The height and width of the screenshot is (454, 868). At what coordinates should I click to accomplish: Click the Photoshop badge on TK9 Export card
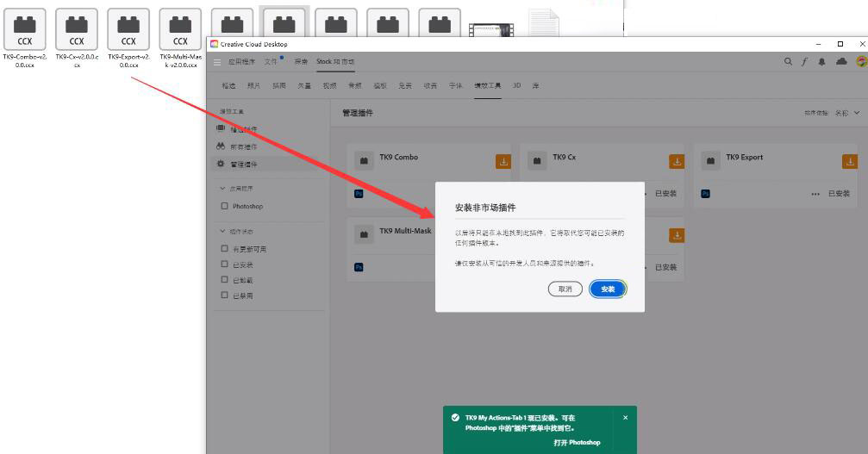[705, 194]
